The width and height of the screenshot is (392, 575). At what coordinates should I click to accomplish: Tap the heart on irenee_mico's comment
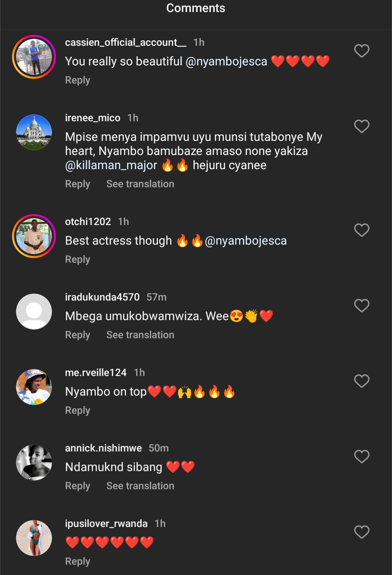click(362, 126)
